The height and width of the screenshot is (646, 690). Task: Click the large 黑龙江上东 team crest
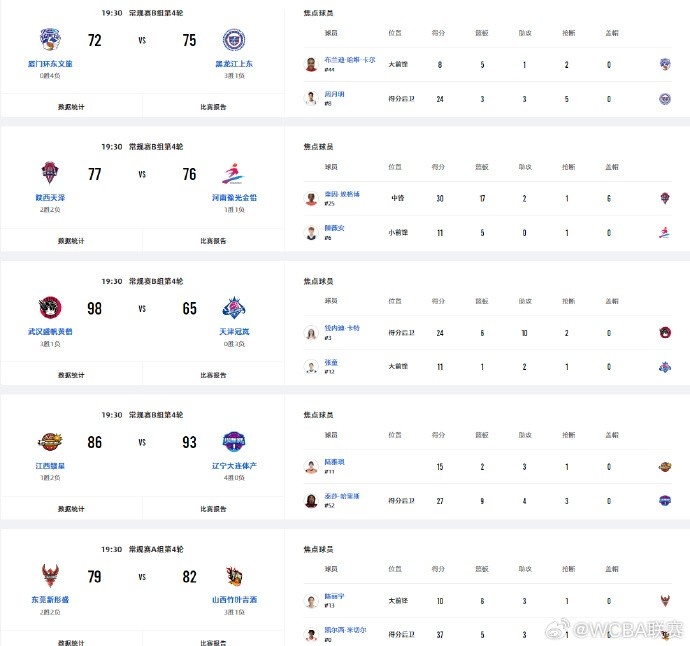click(x=234, y=40)
